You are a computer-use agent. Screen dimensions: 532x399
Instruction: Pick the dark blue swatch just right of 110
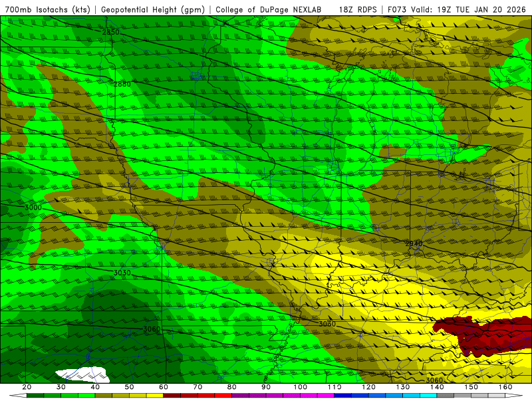pos(343,396)
